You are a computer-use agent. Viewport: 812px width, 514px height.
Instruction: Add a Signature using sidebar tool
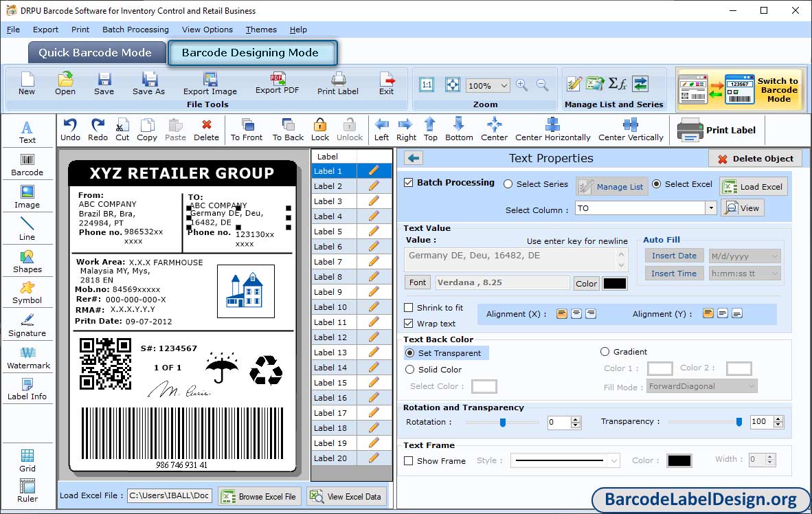(x=27, y=326)
